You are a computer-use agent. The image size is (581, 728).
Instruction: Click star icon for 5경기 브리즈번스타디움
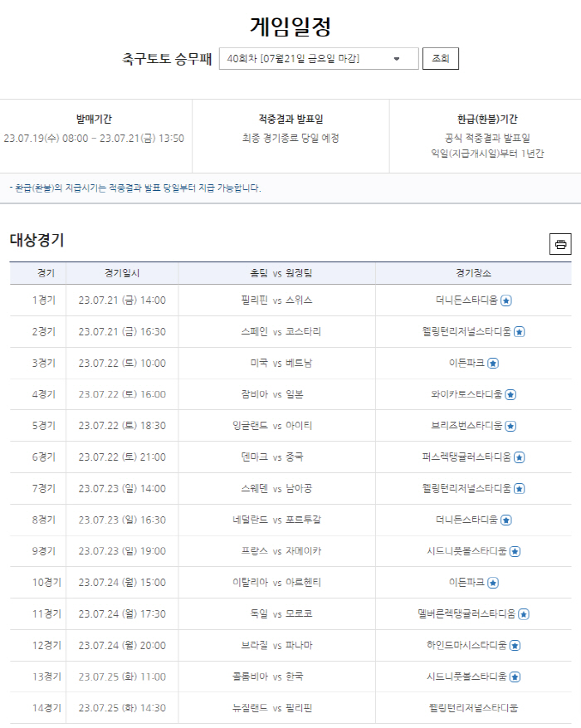tap(510, 426)
